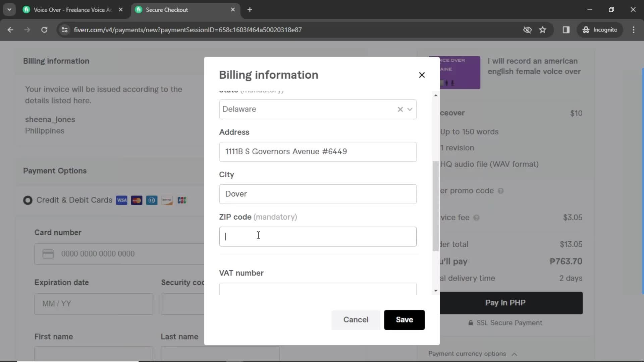The width and height of the screenshot is (644, 362).
Task: Click the Card number input field
Action: tap(119, 254)
